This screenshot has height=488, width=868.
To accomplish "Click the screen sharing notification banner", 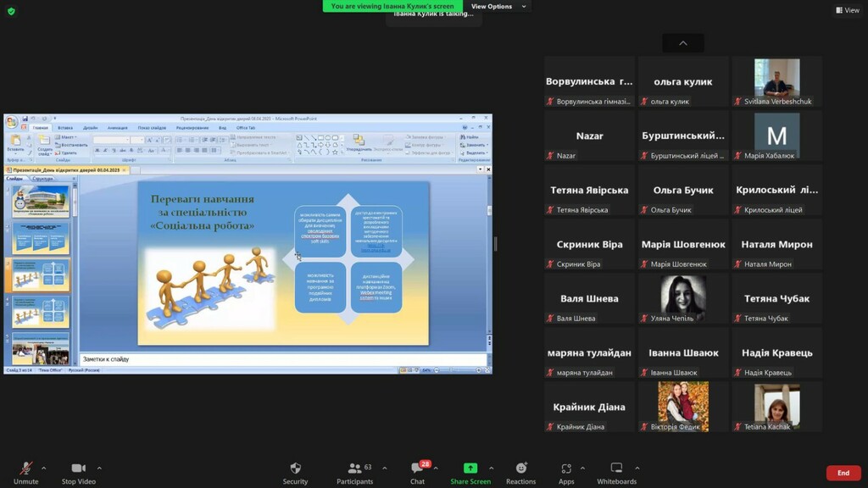I will click(392, 7).
